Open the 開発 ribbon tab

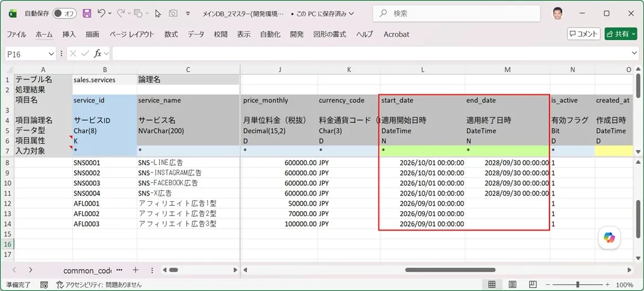297,35
